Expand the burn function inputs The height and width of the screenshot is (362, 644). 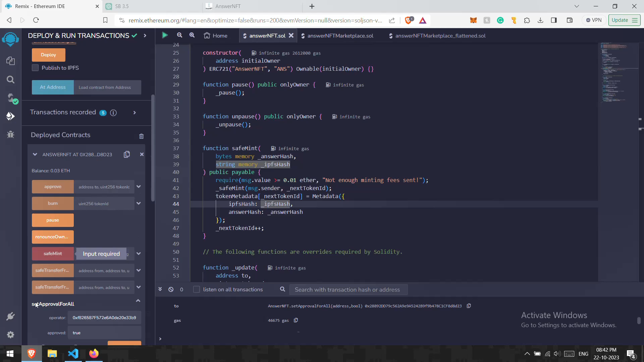[x=139, y=203]
